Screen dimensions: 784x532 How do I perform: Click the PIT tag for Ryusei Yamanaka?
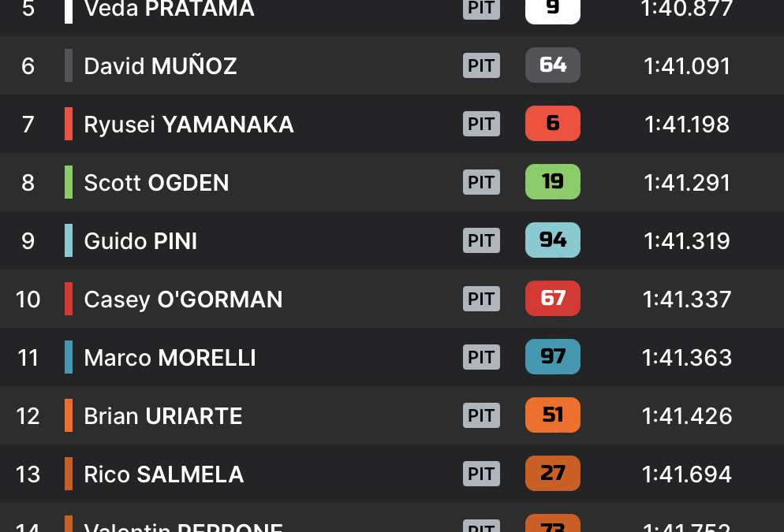click(480, 124)
